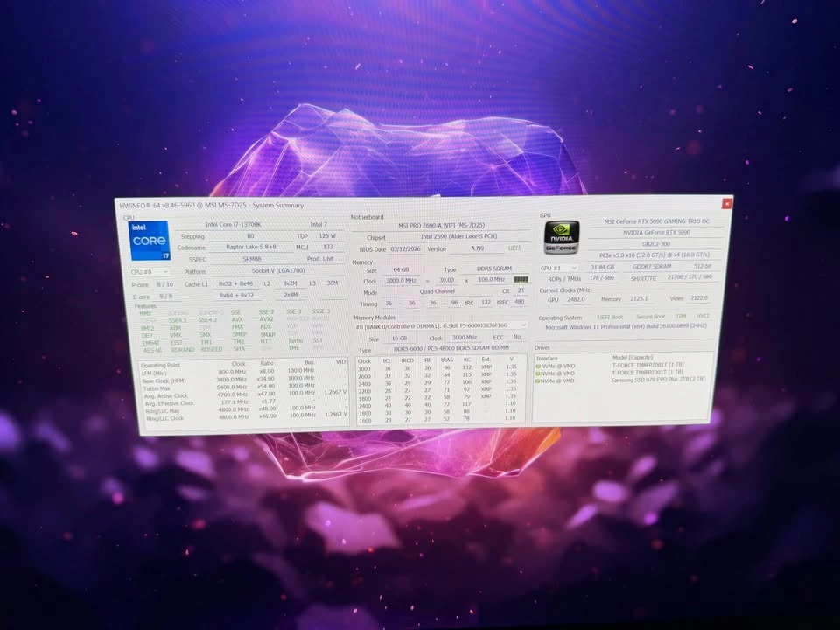Click the Video clock 2122.0 value
This screenshot has width=840, height=630.
point(699,297)
